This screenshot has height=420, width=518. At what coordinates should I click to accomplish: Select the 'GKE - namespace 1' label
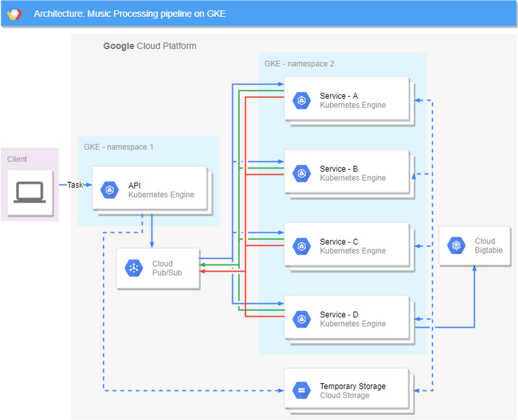pos(119,147)
